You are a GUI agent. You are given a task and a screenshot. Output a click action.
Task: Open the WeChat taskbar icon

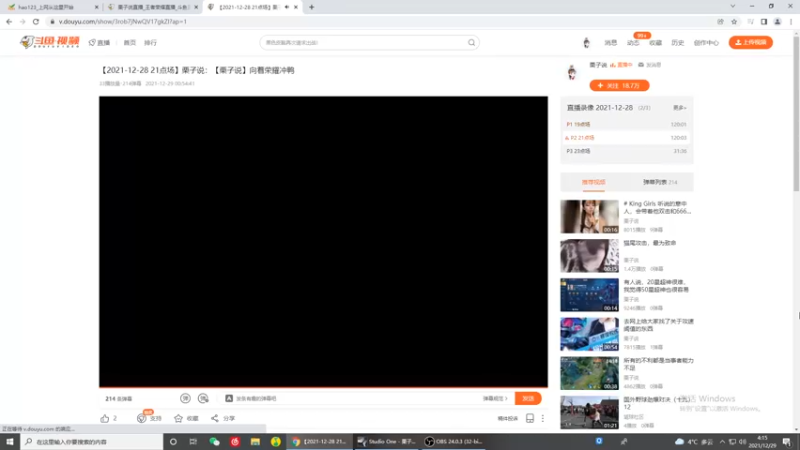click(214, 442)
